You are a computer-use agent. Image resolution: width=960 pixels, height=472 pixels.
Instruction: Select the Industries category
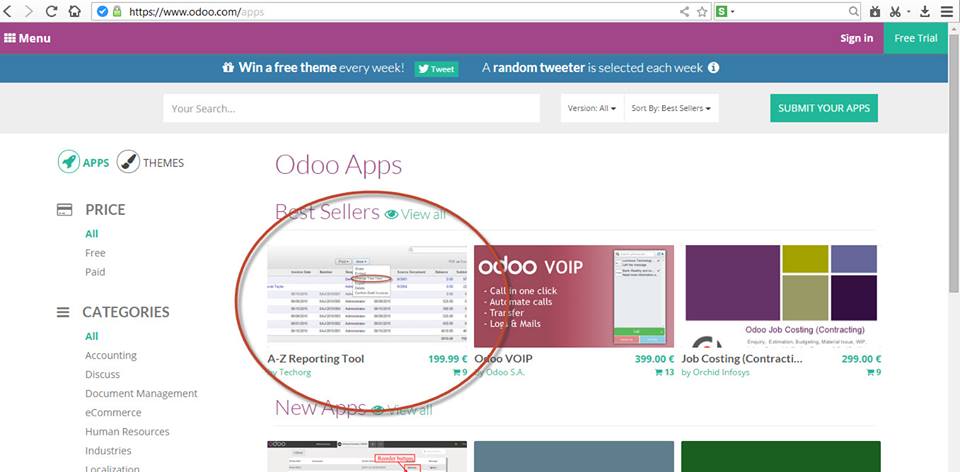pos(108,450)
